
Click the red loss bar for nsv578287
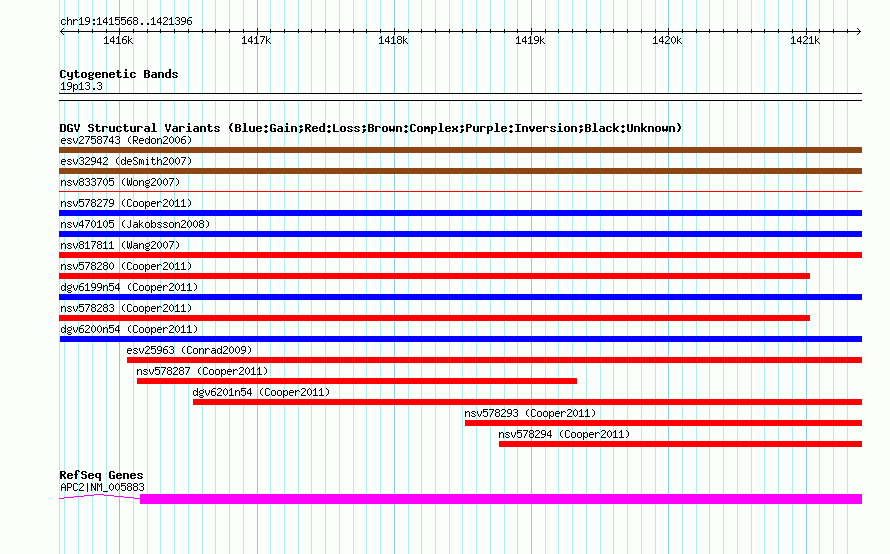357,381
